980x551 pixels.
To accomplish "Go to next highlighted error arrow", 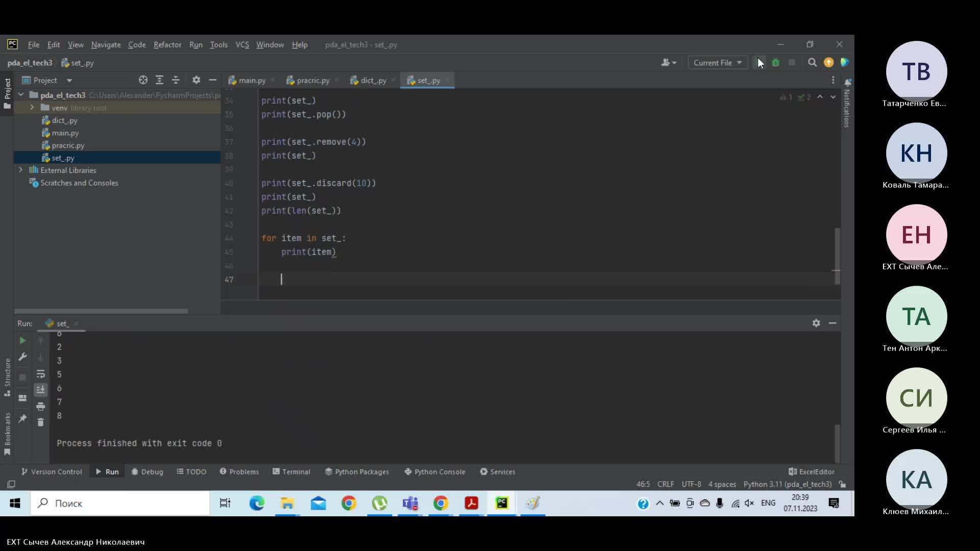I will coord(833,97).
